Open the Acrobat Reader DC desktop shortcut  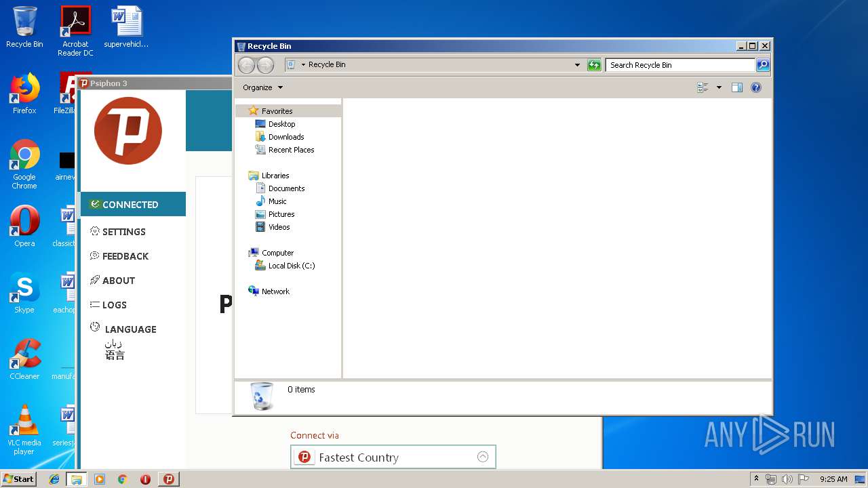coord(75,31)
